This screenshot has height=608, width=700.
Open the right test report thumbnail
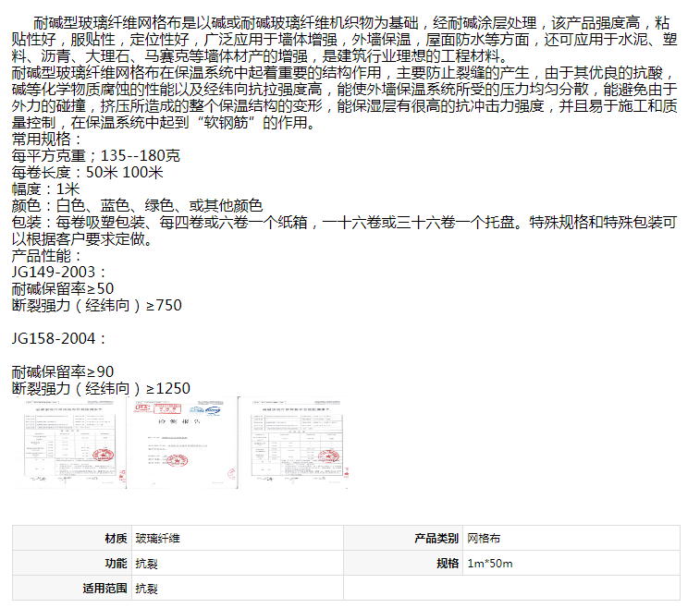coord(293,443)
